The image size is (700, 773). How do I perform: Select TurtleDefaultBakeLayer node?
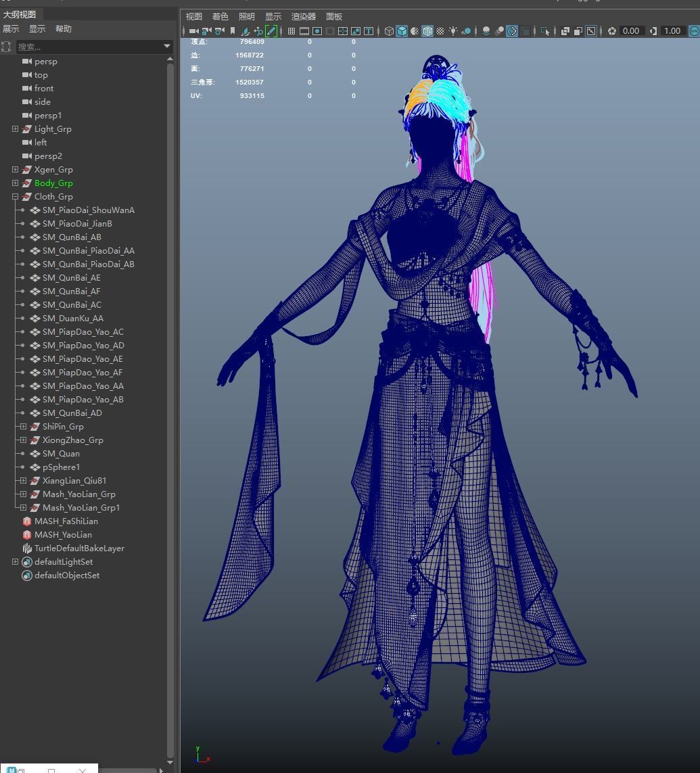tap(79, 548)
